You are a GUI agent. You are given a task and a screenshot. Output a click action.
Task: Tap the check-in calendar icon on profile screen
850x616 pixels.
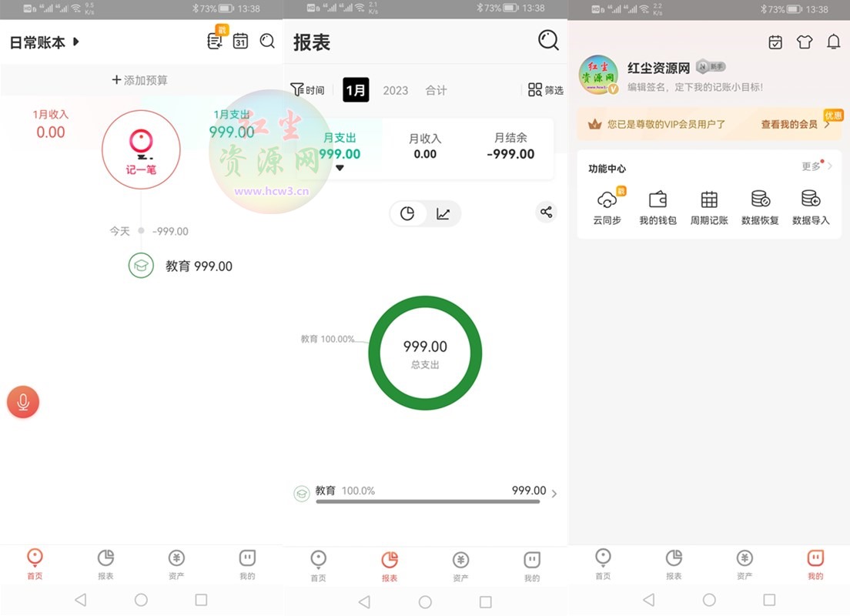(x=775, y=42)
